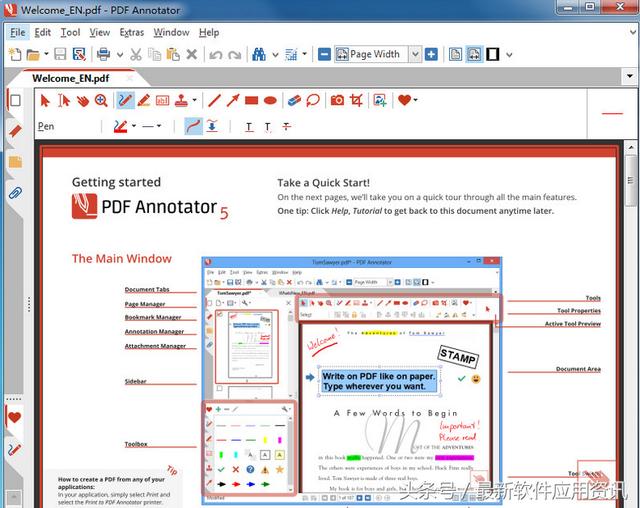Open the Extras menu
The width and height of the screenshot is (640, 508).
coord(131,32)
